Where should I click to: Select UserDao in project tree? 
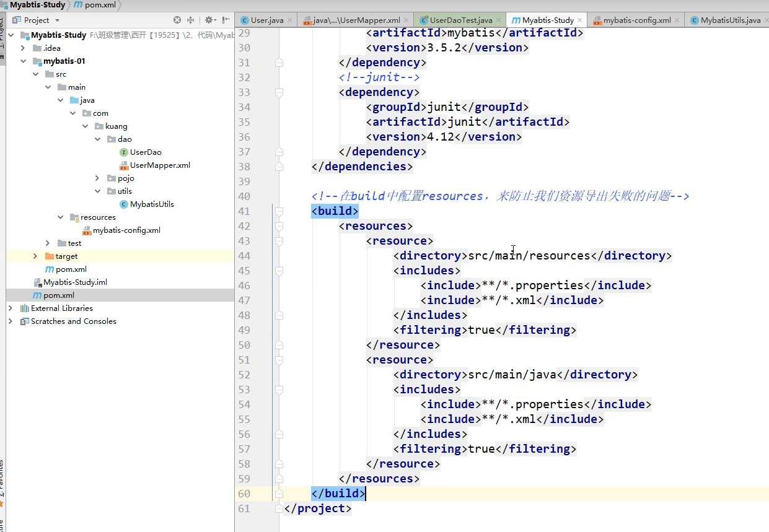(146, 152)
